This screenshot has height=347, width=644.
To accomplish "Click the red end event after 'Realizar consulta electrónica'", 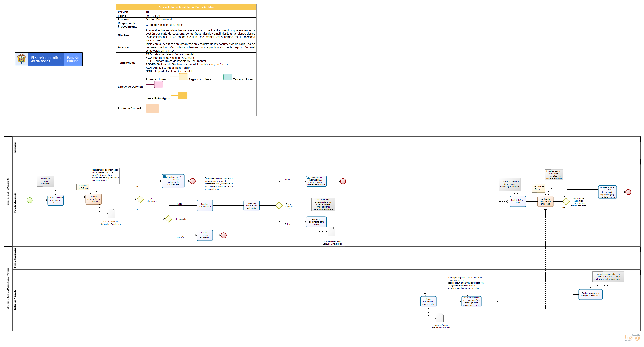I will coord(224,235).
